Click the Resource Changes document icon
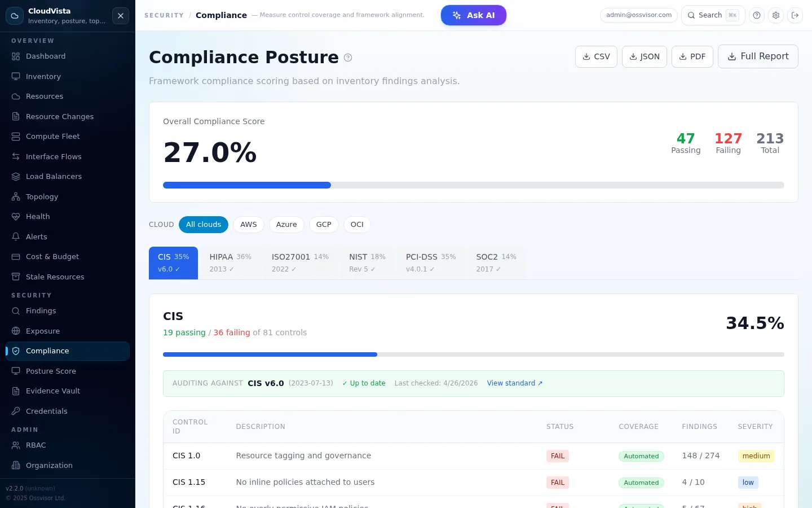This screenshot has height=508, width=812. [16, 116]
